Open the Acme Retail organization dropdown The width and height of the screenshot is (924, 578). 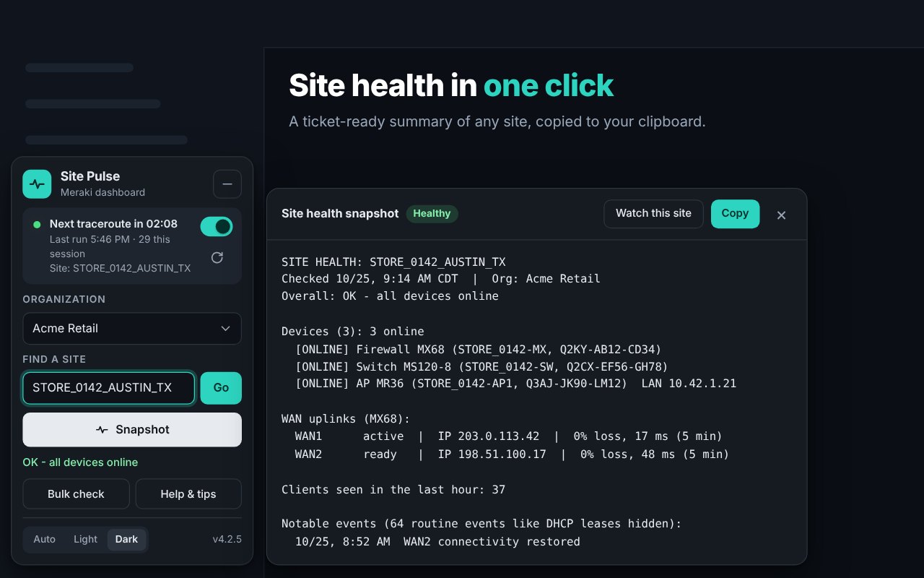coord(132,329)
